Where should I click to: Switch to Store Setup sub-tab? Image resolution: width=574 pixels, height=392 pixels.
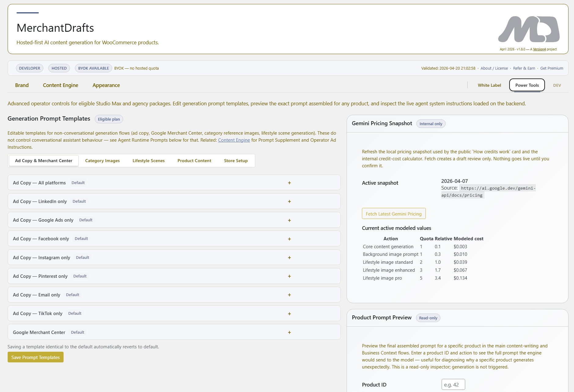pyautogui.click(x=236, y=161)
